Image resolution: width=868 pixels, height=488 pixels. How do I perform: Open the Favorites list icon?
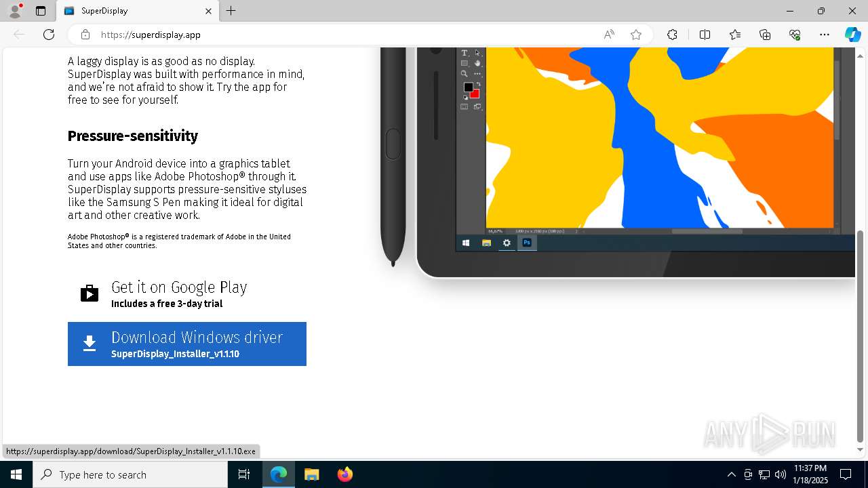click(x=735, y=35)
